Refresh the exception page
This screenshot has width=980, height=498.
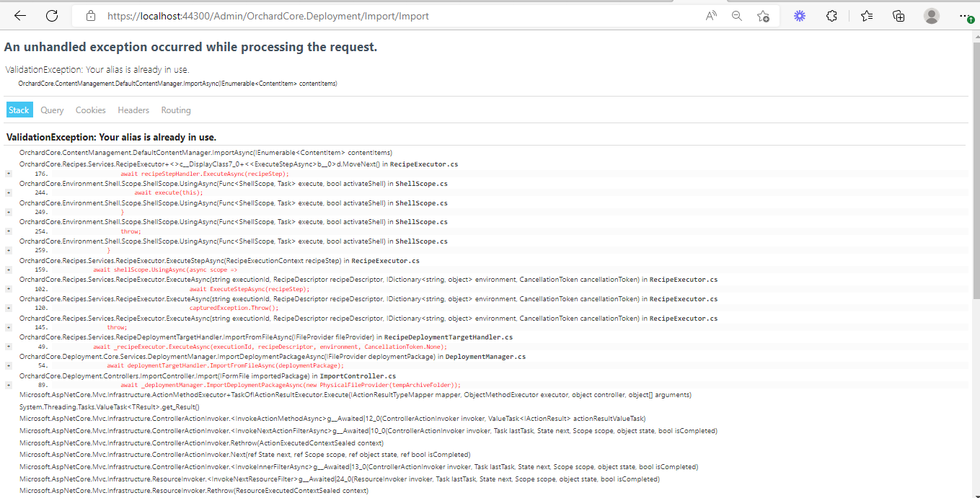tap(51, 15)
